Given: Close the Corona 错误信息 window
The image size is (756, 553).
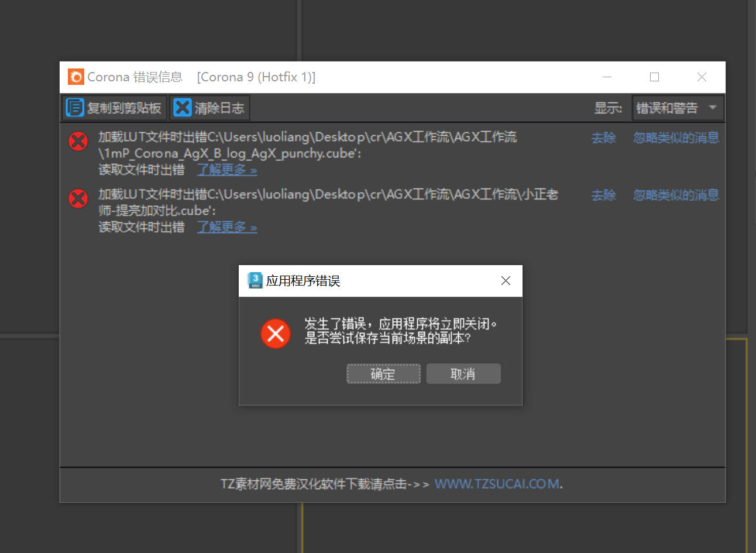Looking at the screenshot, I should click(702, 77).
